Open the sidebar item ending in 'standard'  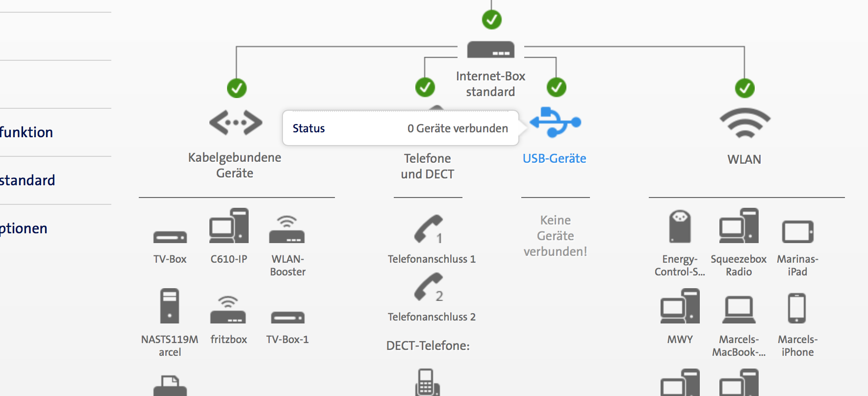(x=27, y=180)
